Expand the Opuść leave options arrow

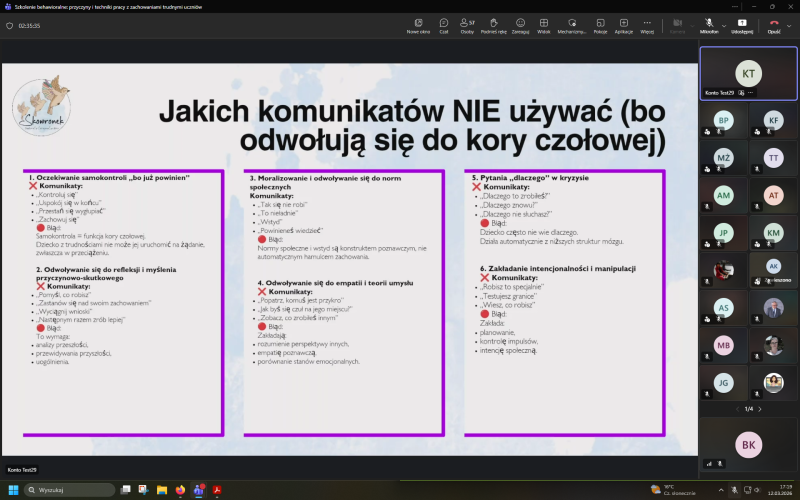coord(787,22)
